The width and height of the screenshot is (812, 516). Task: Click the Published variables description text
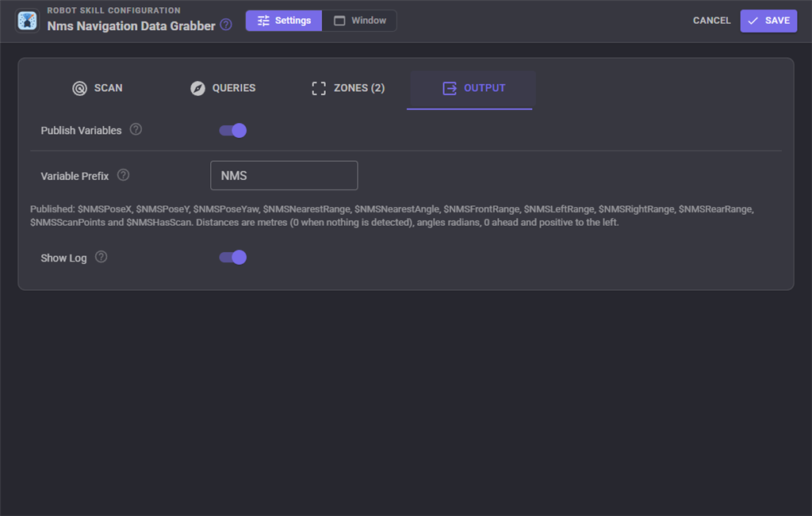click(392, 216)
